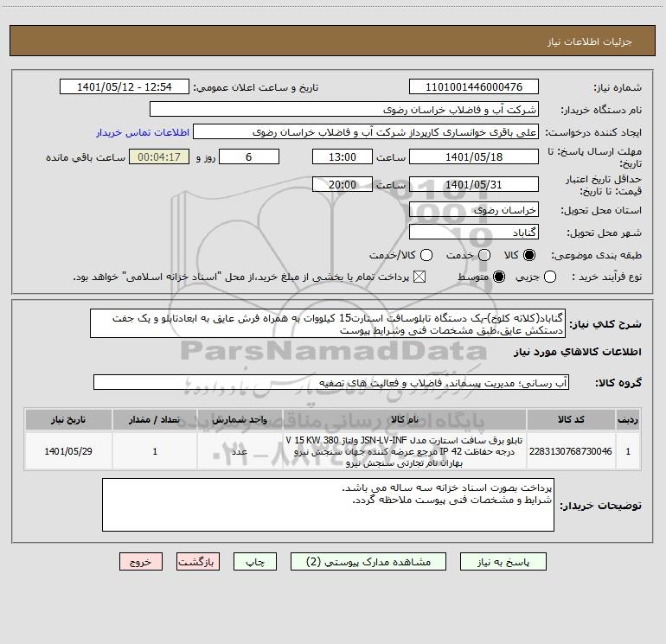Choose the جزیی purchase type radio
The image size is (666, 644).
click(550, 277)
